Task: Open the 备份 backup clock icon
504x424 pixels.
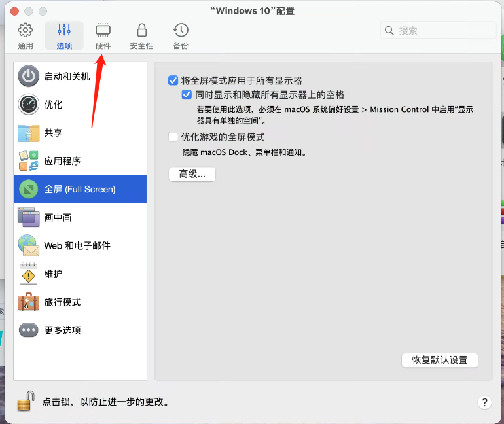Action: (x=181, y=30)
